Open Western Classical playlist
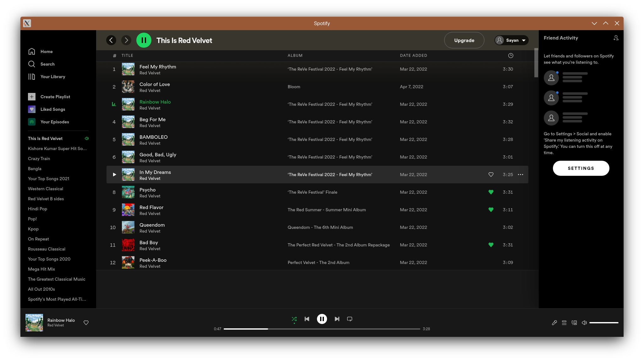The height and width of the screenshot is (361, 644). pyautogui.click(x=46, y=189)
